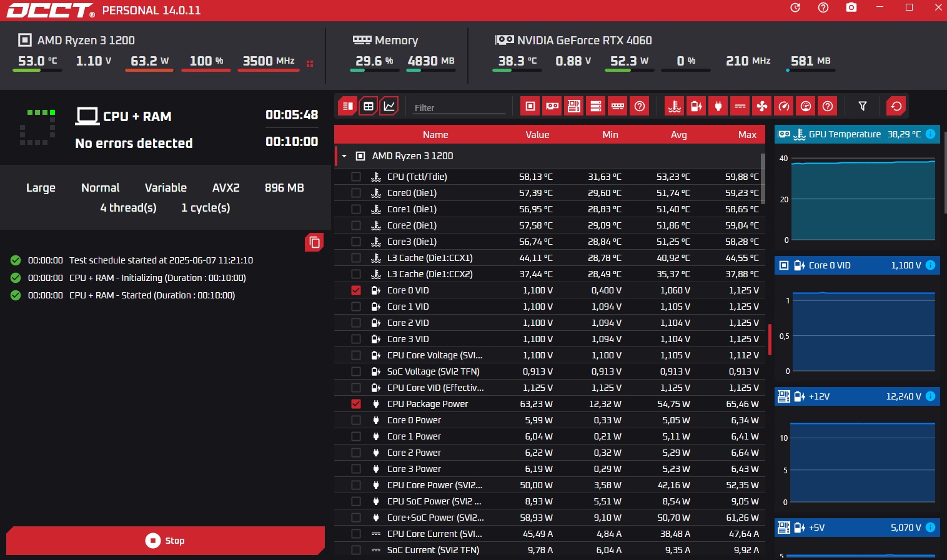Switch to the combined list and graph view
The image size is (947, 560).
tap(348, 106)
